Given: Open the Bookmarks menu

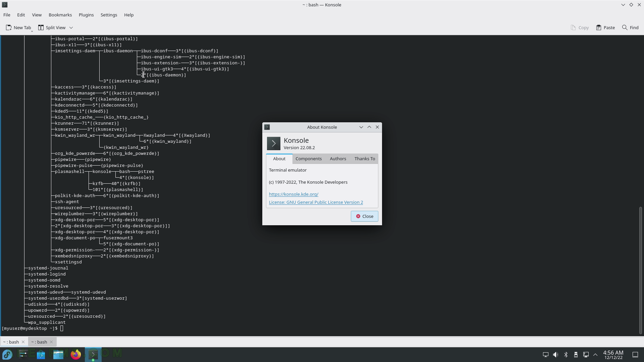Looking at the screenshot, I should [60, 15].
